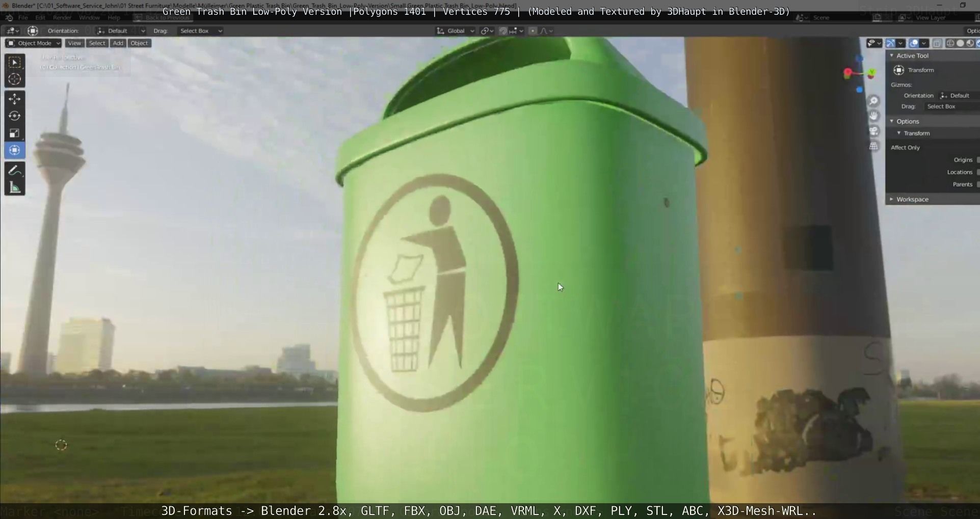
Task: Toggle X-ray mode in viewport header
Action: click(x=937, y=43)
